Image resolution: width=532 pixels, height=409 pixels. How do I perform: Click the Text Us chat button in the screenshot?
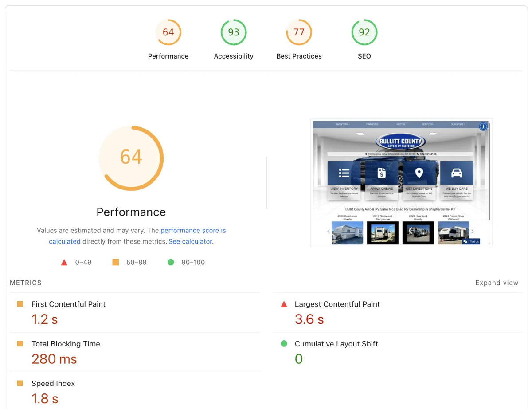click(471, 241)
